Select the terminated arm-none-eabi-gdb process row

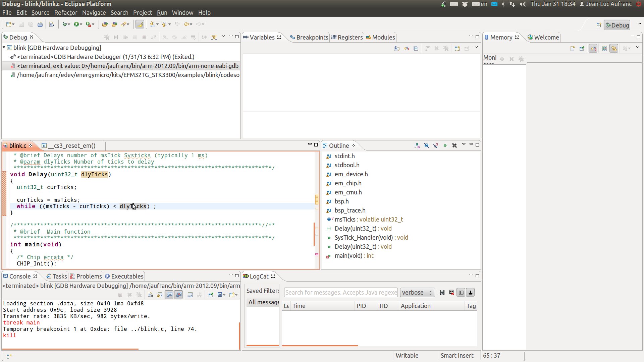pos(121,66)
